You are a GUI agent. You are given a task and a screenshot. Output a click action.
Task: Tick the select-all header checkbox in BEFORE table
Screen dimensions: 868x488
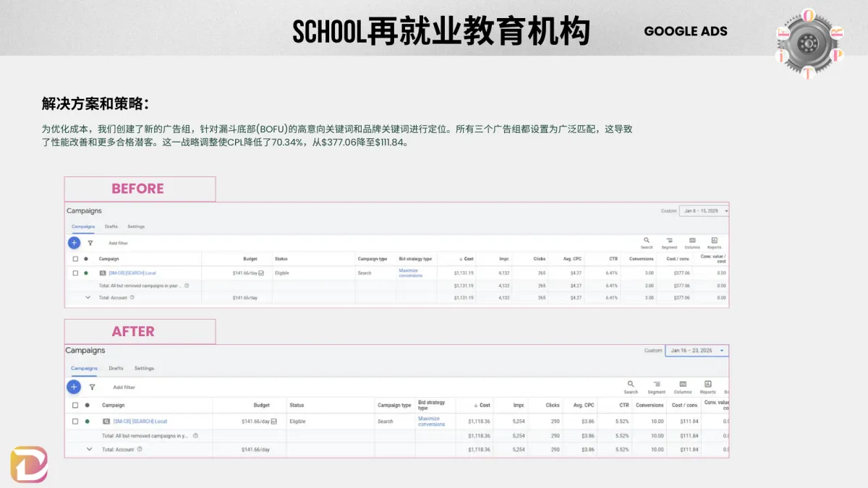coord(75,259)
